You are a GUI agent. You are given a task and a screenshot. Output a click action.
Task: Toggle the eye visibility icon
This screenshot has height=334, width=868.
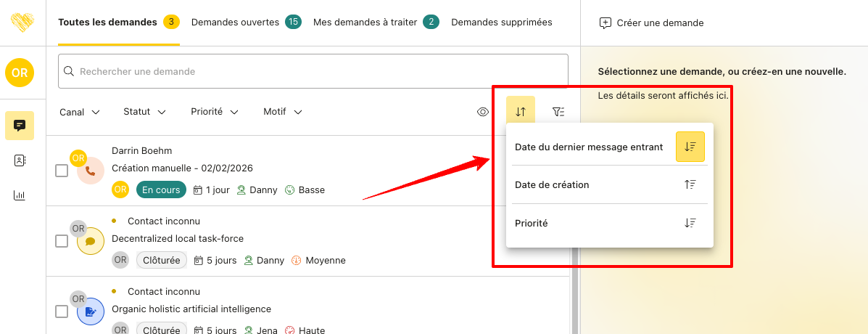tap(484, 112)
